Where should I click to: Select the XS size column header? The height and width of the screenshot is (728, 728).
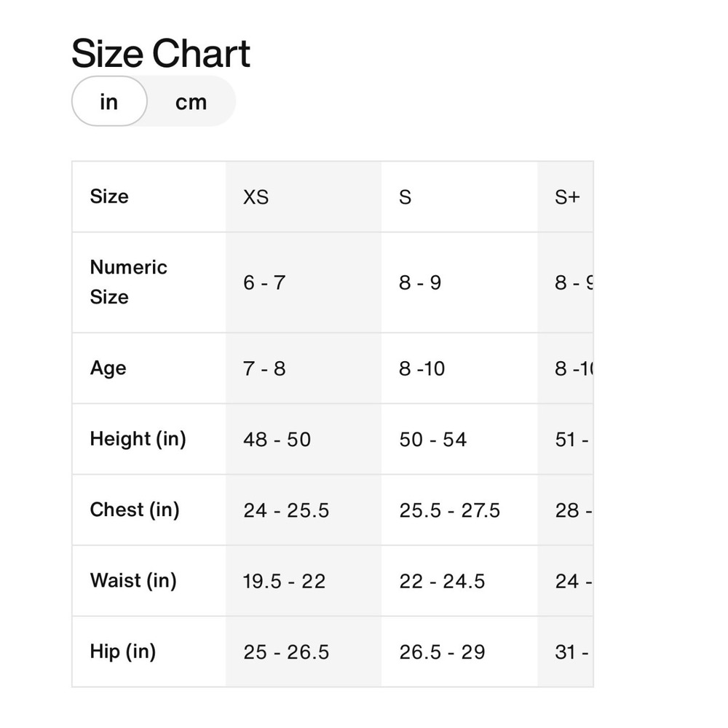pos(304,197)
